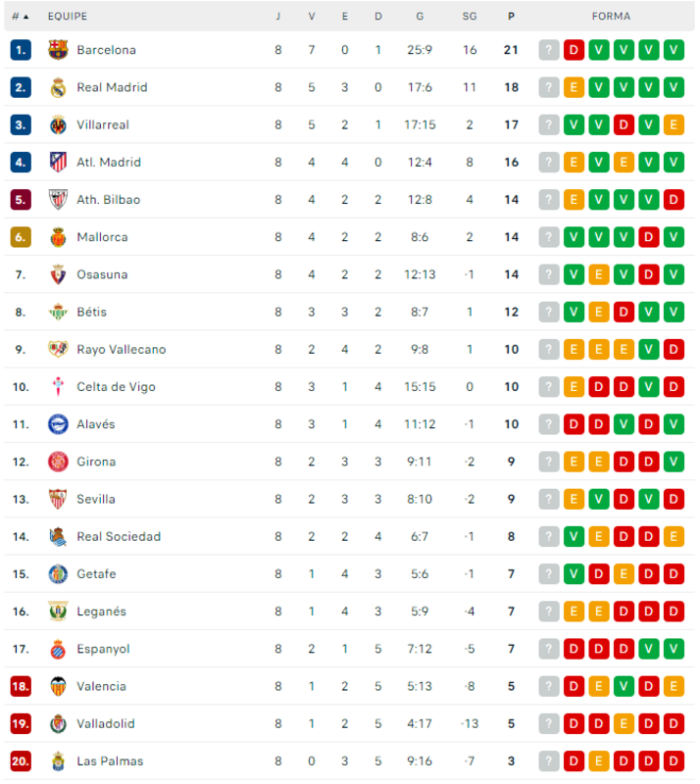The image size is (700, 784).
Task: Click the red 18. relegation position badge
Action: pyautogui.click(x=21, y=687)
